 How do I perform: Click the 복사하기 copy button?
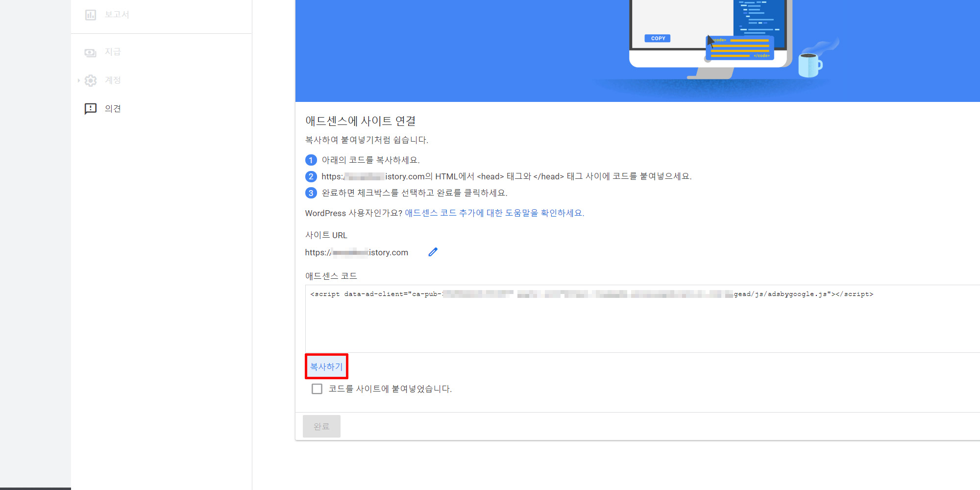coord(326,367)
